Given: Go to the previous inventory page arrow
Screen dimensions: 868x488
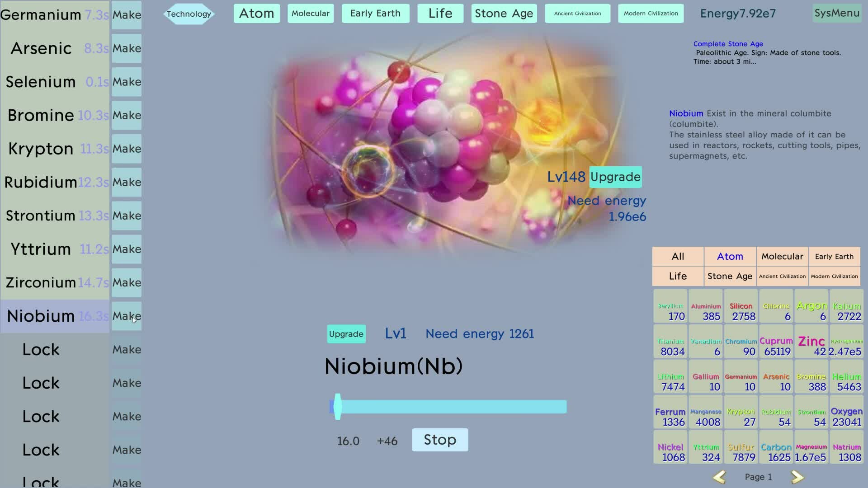Looking at the screenshot, I should click(x=719, y=477).
